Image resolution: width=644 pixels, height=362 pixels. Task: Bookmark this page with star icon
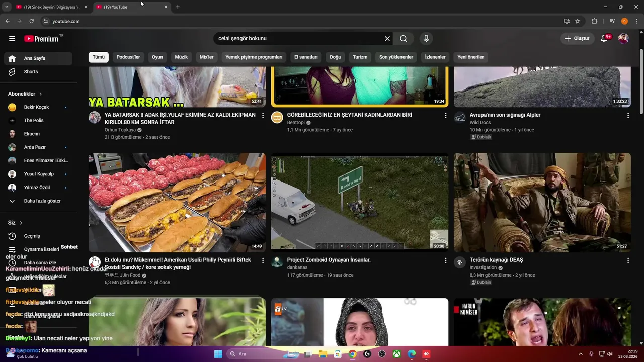(578, 21)
